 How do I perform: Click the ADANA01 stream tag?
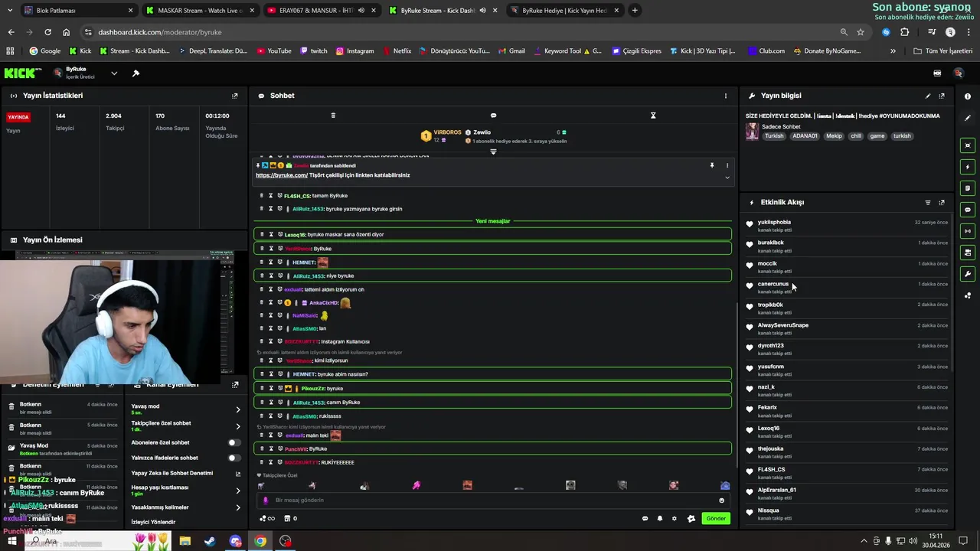(805, 136)
